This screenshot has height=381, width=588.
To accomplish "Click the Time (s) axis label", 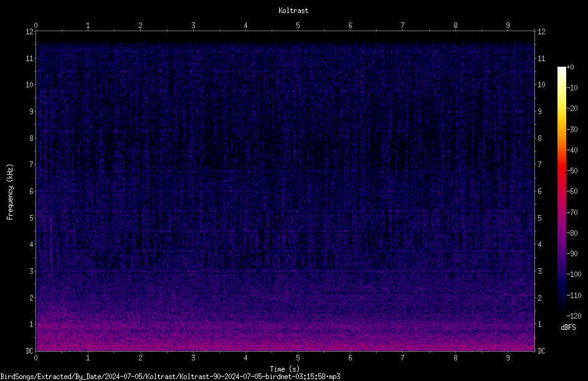I will 285,369.
